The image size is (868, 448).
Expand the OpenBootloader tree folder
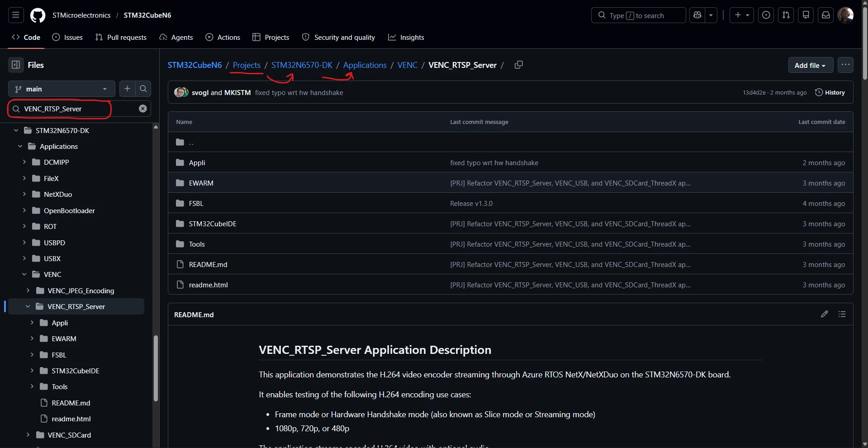pos(24,210)
